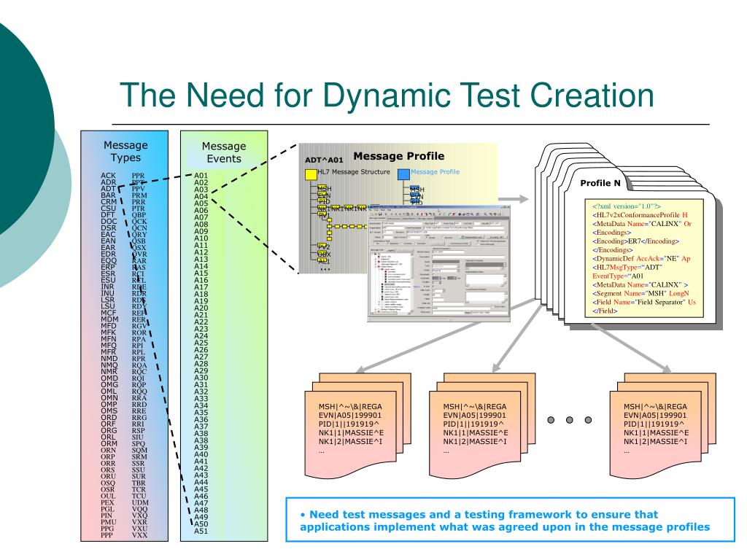Select the A51 message event
Screen dimensions: 747x560
click(x=201, y=531)
